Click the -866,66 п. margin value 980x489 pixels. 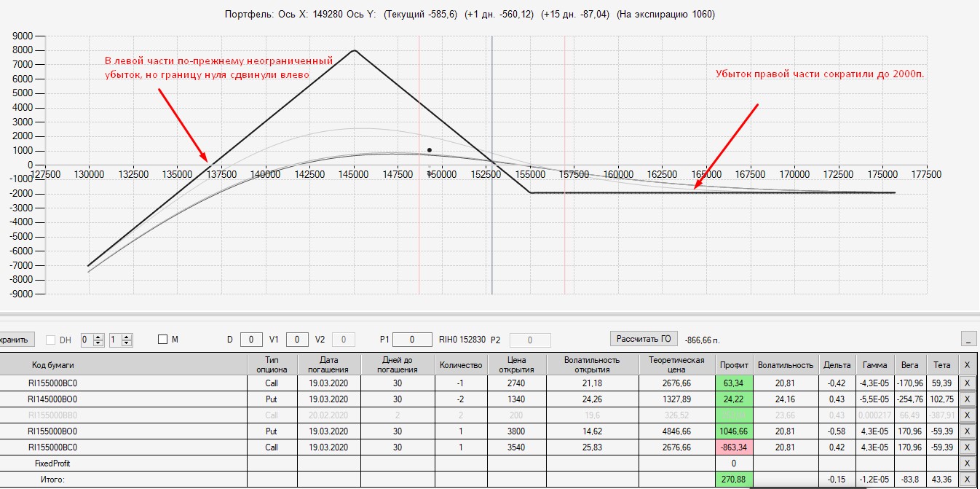(x=703, y=340)
